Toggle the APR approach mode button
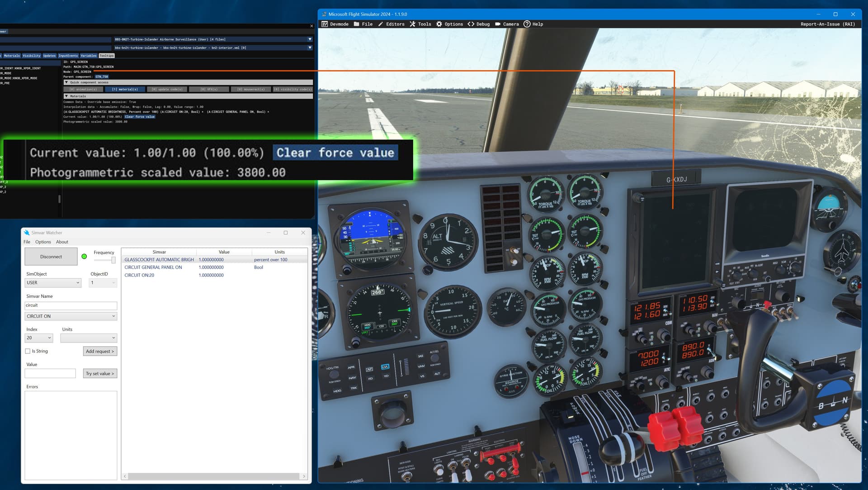Screen dimensions: 868x490 [351, 367]
